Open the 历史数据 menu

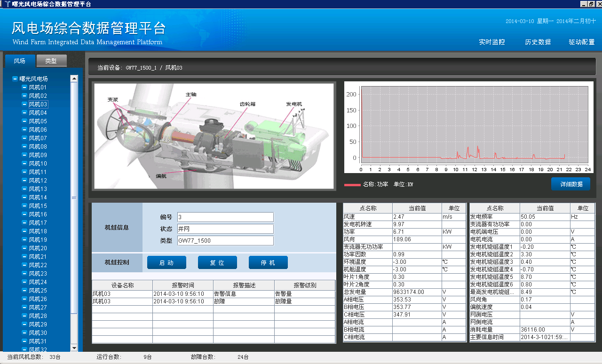(538, 42)
